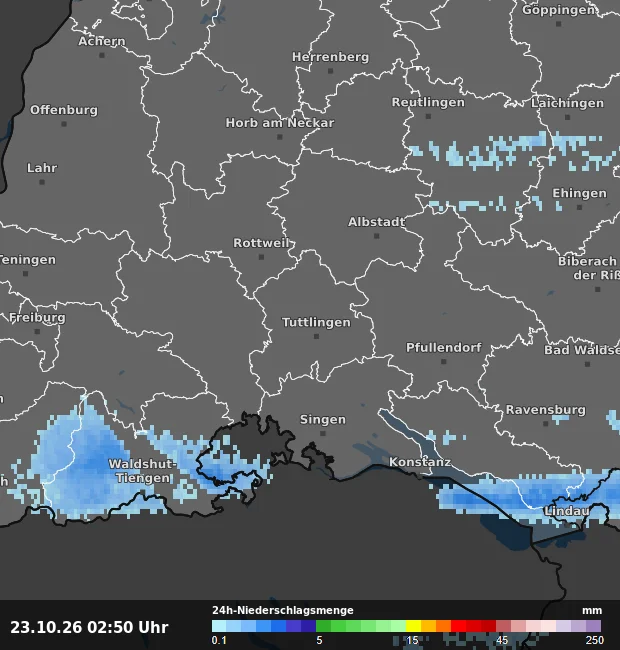Click the Herrenberg city label
Viewport: 620px width, 650px height.
click(330, 57)
